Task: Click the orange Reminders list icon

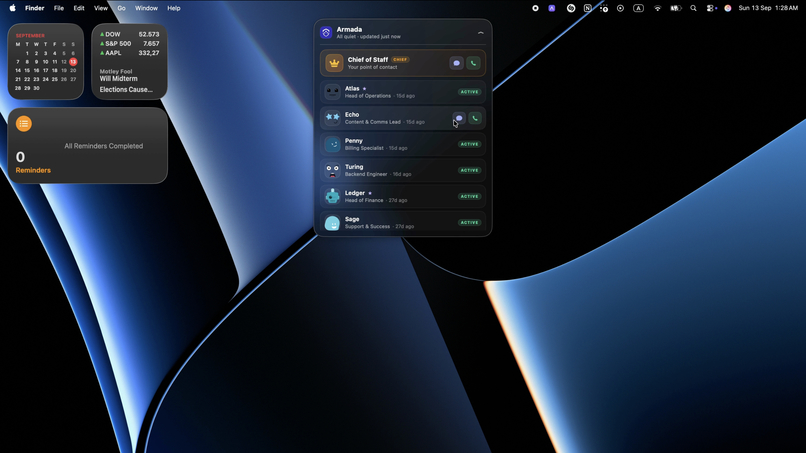Action: (24, 123)
